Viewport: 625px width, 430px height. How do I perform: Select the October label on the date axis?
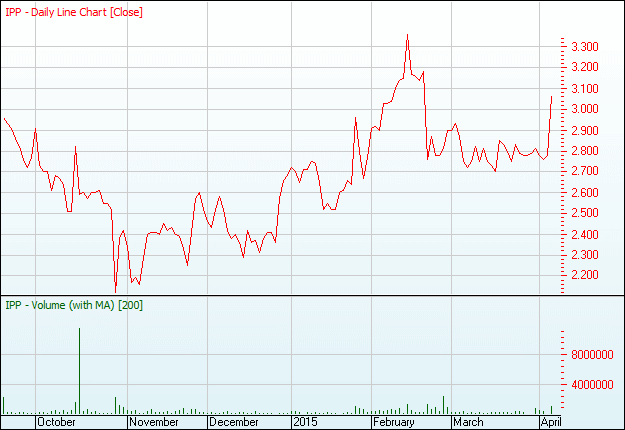tap(56, 422)
